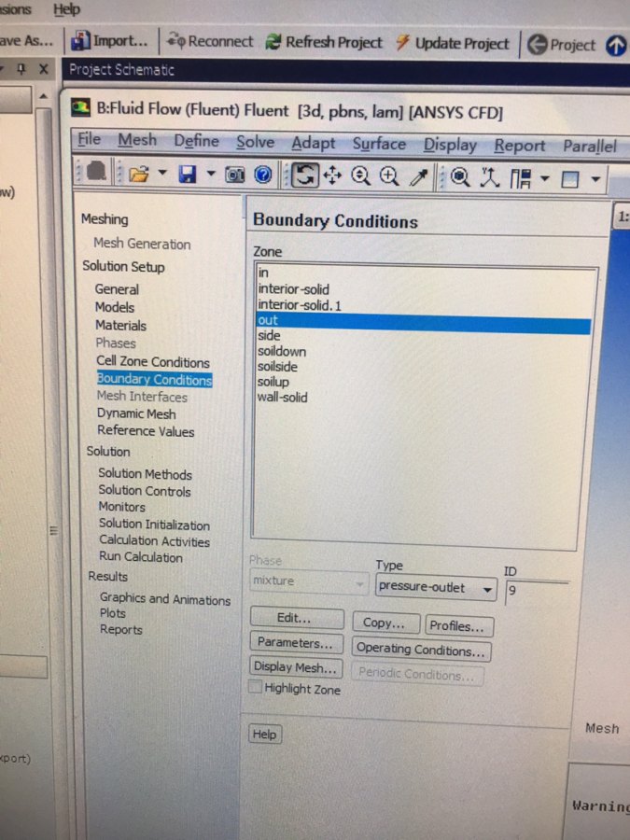This screenshot has height=840, width=630.
Task: Open the File menu in Fluent
Action: coord(89,139)
